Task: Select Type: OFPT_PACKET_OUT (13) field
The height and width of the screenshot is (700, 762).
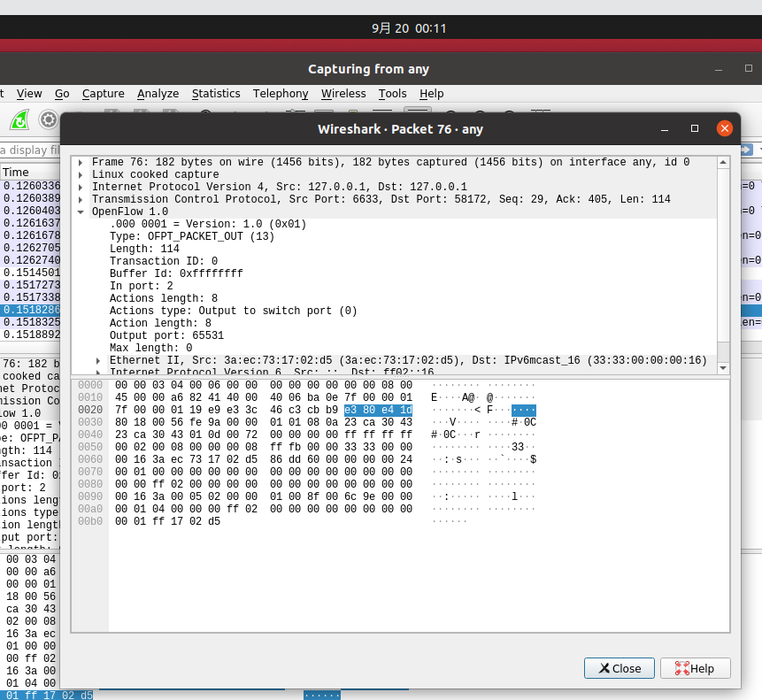Action: (192, 236)
